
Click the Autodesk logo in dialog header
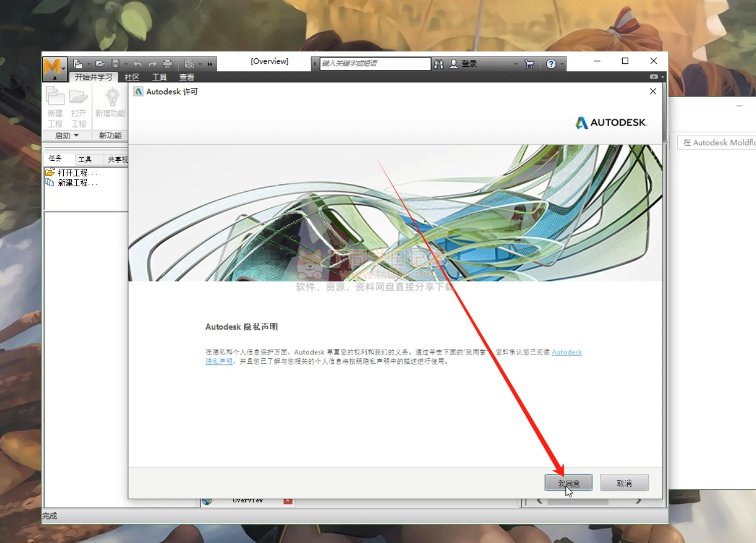[x=611, y=122]
